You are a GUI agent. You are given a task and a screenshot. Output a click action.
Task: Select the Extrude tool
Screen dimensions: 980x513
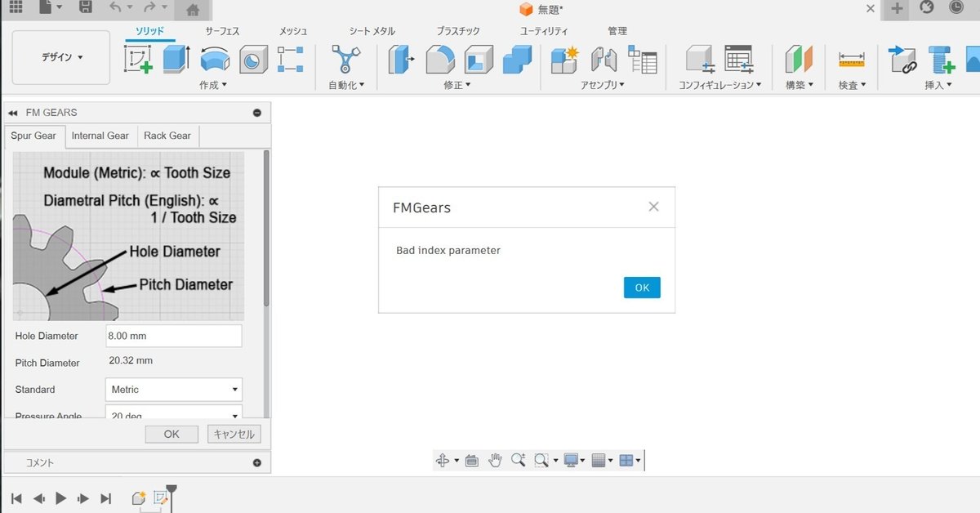(x=176, y=60)
